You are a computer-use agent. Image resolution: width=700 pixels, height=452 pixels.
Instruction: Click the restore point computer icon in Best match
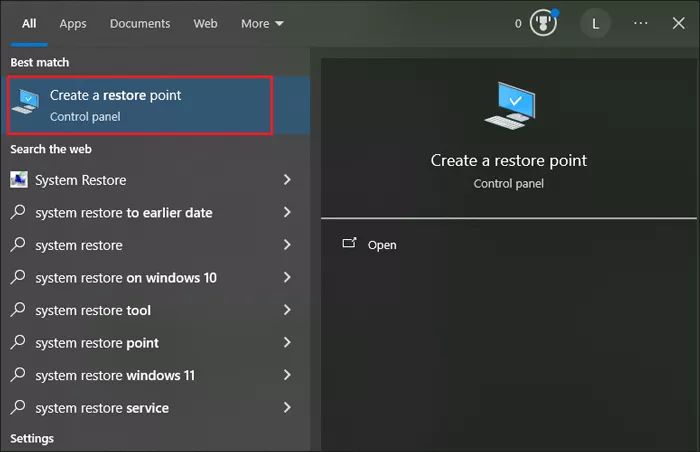(26, 101)
